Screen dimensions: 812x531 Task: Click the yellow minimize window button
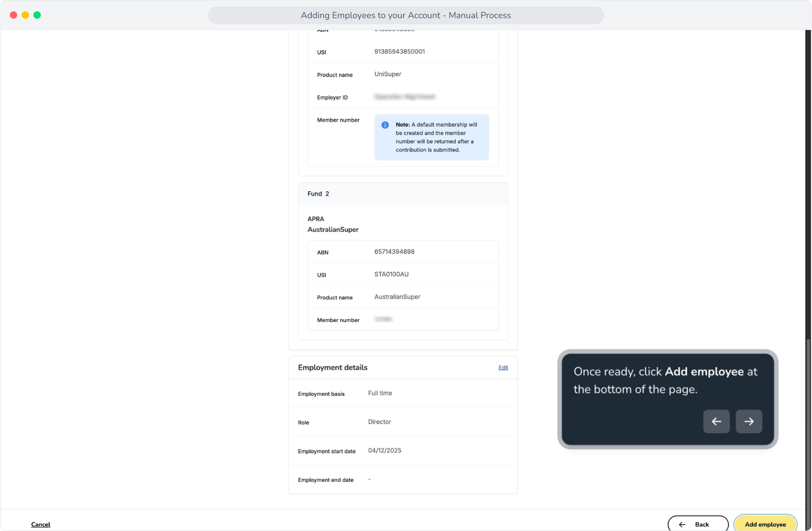pyautogui.click(x=25, y=15)
